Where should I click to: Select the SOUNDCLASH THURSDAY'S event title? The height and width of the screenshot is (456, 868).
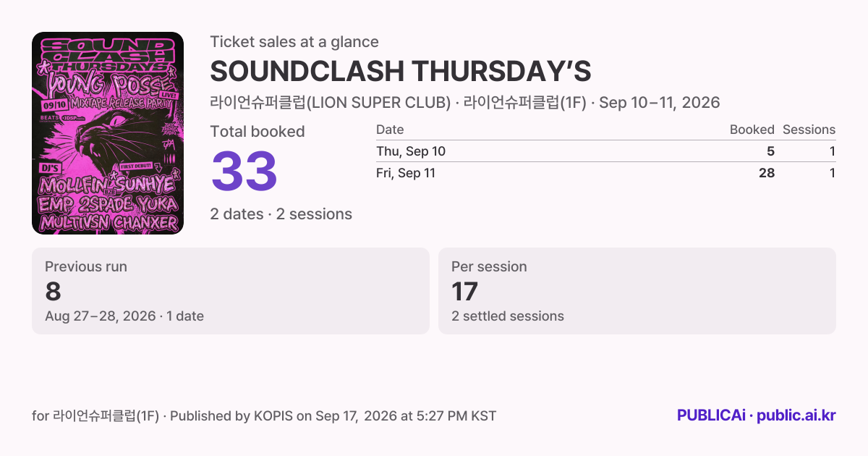(401, 72)
